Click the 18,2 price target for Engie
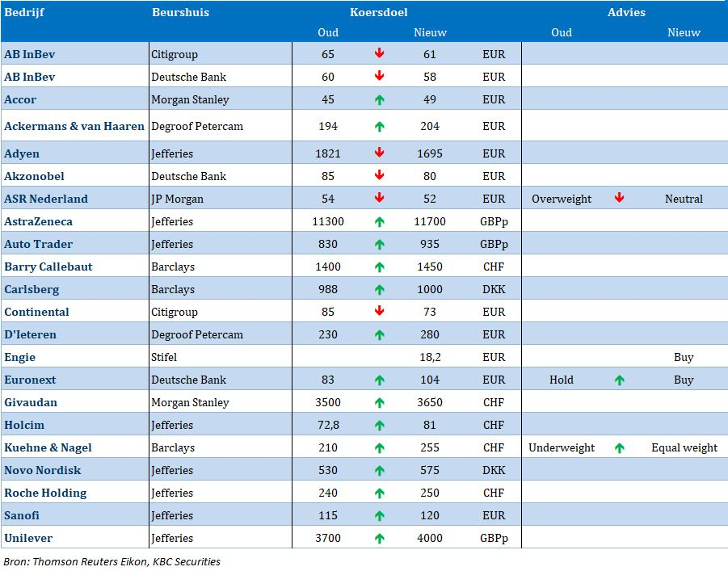The image size is (728, 571). tap(430, 357)
